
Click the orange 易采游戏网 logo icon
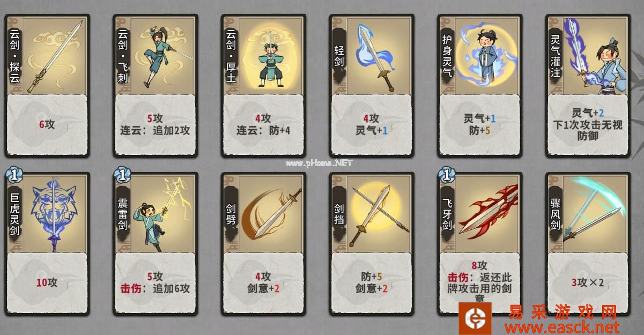[475, 318]
